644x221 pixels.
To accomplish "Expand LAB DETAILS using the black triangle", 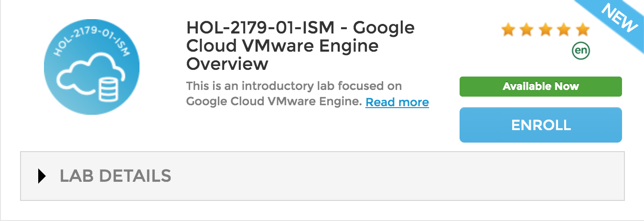I will pyautogui.click(x=42, y=176).
